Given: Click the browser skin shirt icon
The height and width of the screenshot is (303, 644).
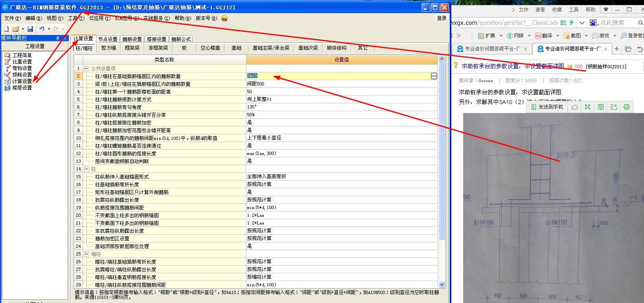Looking at the screenshot, I should coord(606,9).
